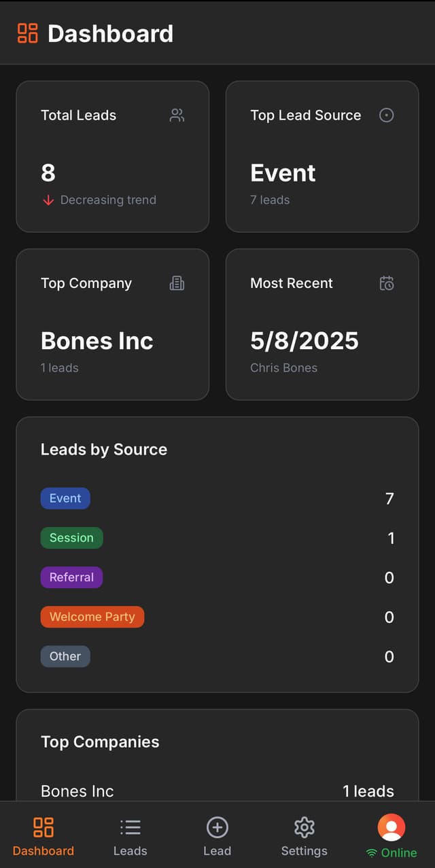Click the Event source badge
This screenshot has height=868, width=435.
coord(65,498)
